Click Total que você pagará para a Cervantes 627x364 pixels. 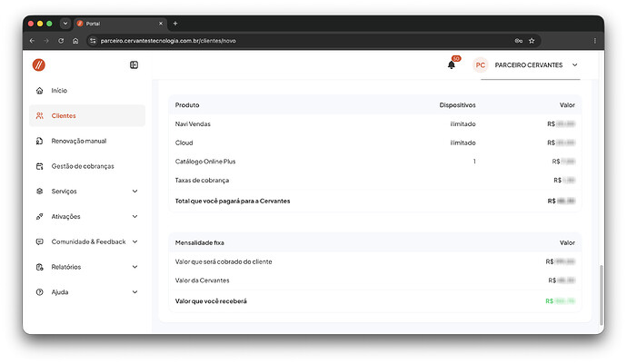pos(233,201)
